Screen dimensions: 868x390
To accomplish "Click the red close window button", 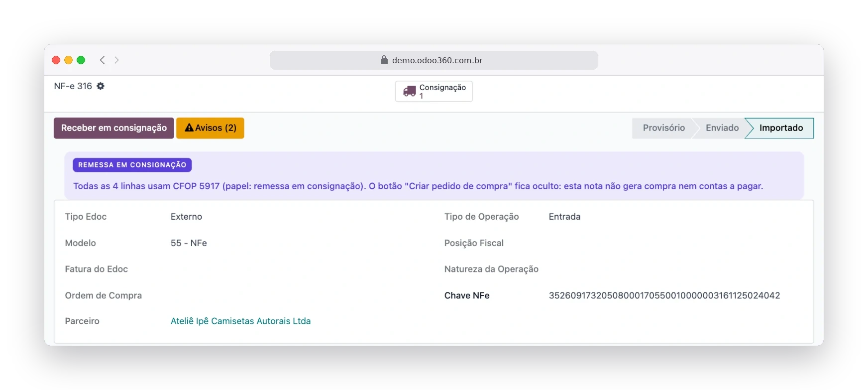I will coord(56,60).
